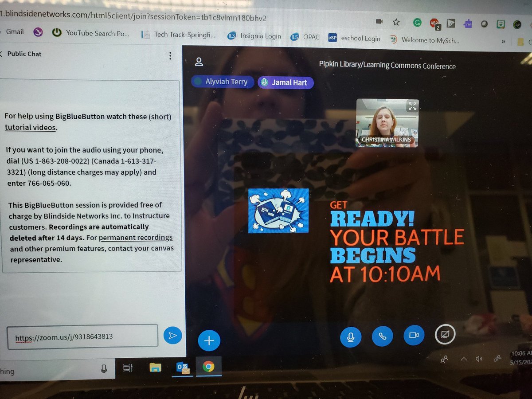Screen dimensions: 532x399
Task: Open the Gmail bookmark
Action: [x=15, y=31]
